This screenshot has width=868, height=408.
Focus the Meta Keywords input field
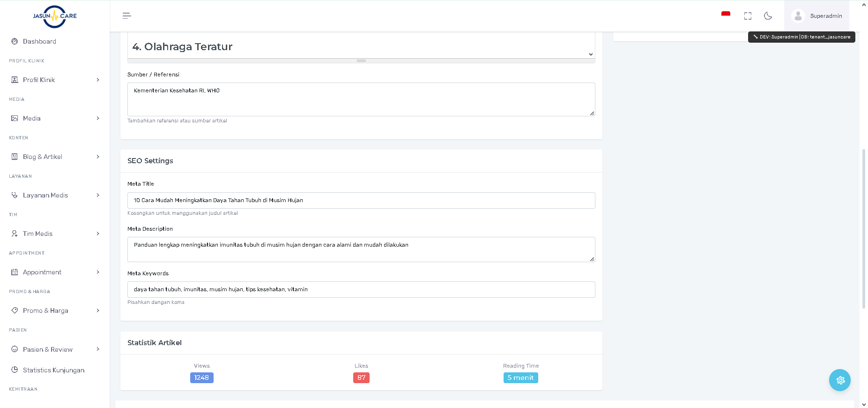pos(361,289)
